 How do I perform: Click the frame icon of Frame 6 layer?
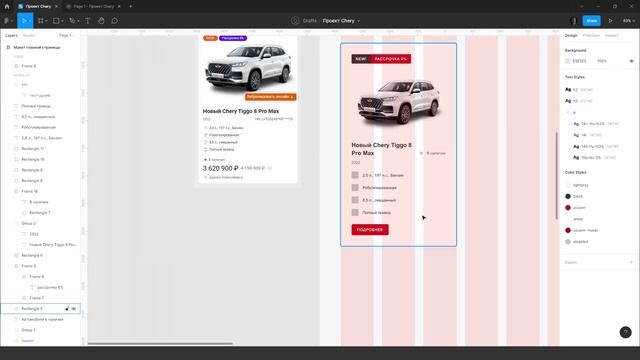(x=16, y=66)
